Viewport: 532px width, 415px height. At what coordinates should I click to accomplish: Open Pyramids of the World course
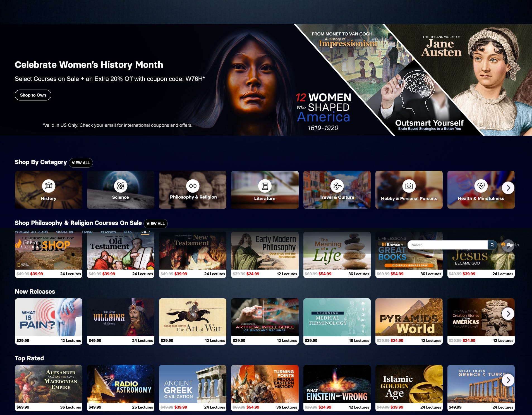pyautogui.click(x=409, y=321)
